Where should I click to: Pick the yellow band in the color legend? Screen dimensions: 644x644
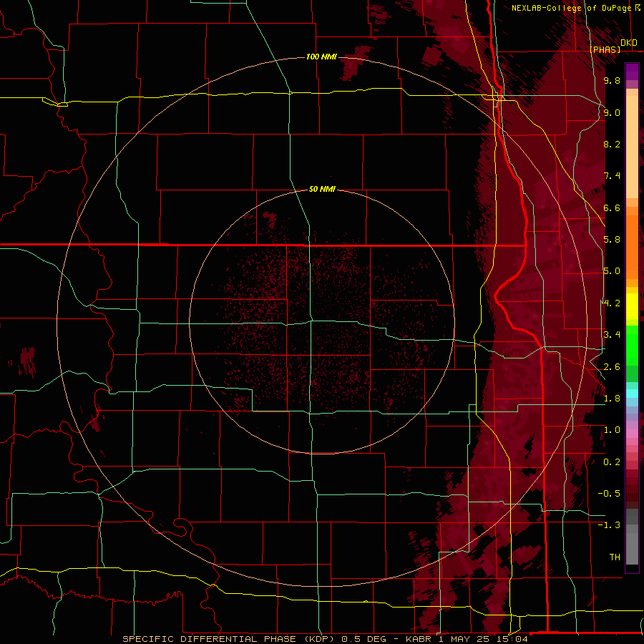pos(632,306)
